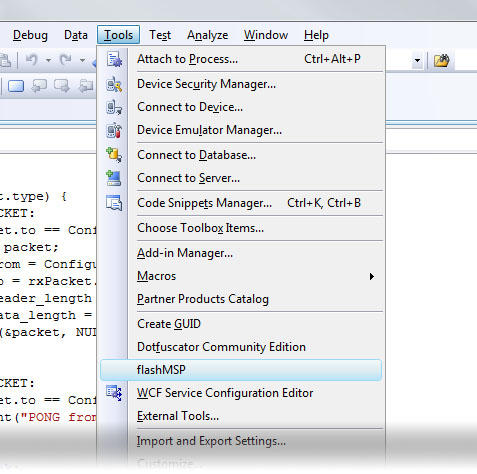The height and width of the screenshot is (474, 477).
Task: Click the Connect to Device icon
Action: click(114, 107)
